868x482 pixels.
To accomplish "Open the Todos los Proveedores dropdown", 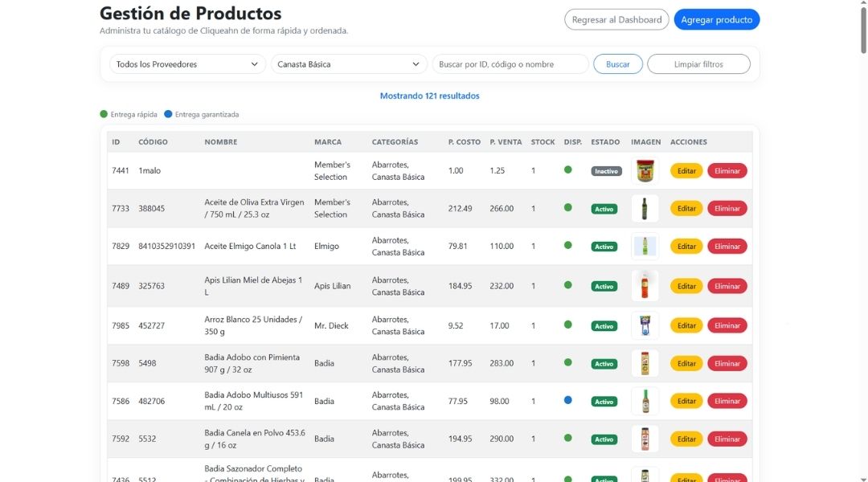I will [x=186, y=63].
